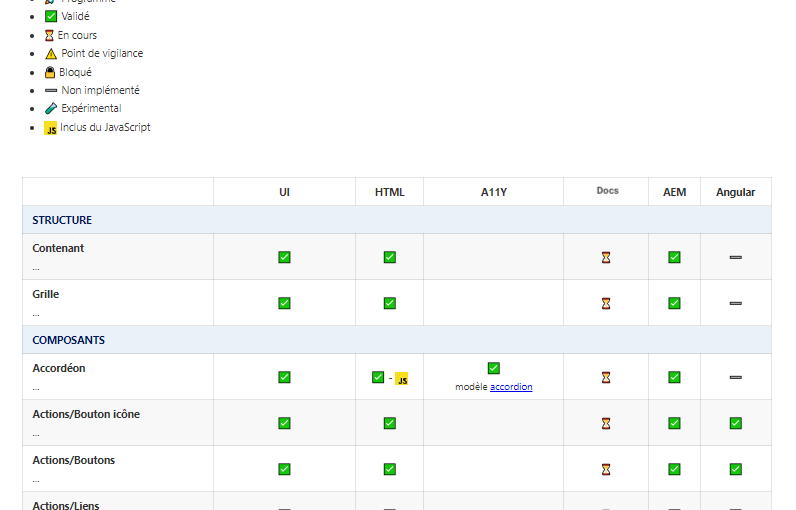The height and width of the screenshot is (510, 796).
Task: Click the hourglass icon in Grille Docs cell
Action: click(x=606, y=303)
